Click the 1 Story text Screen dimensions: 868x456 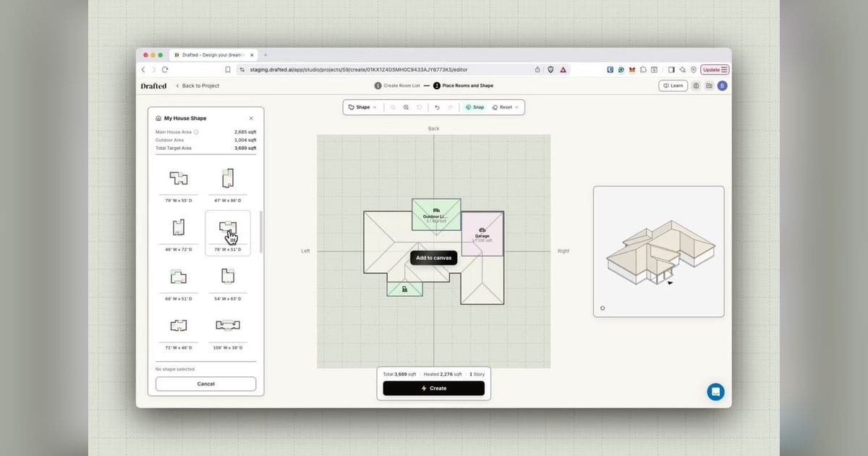pyautogui.click(x=476, y=374)
